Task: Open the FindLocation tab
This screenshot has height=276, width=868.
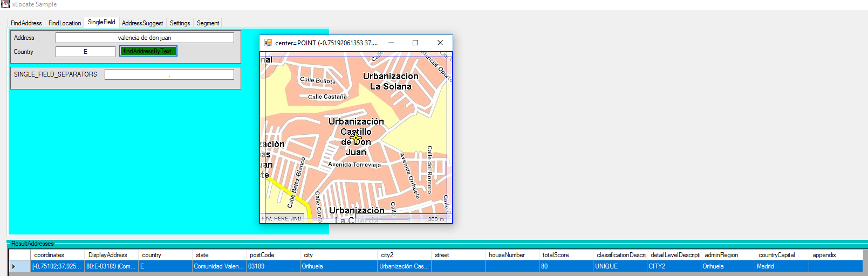Action: pyautogui.click(x=65, y=23)
